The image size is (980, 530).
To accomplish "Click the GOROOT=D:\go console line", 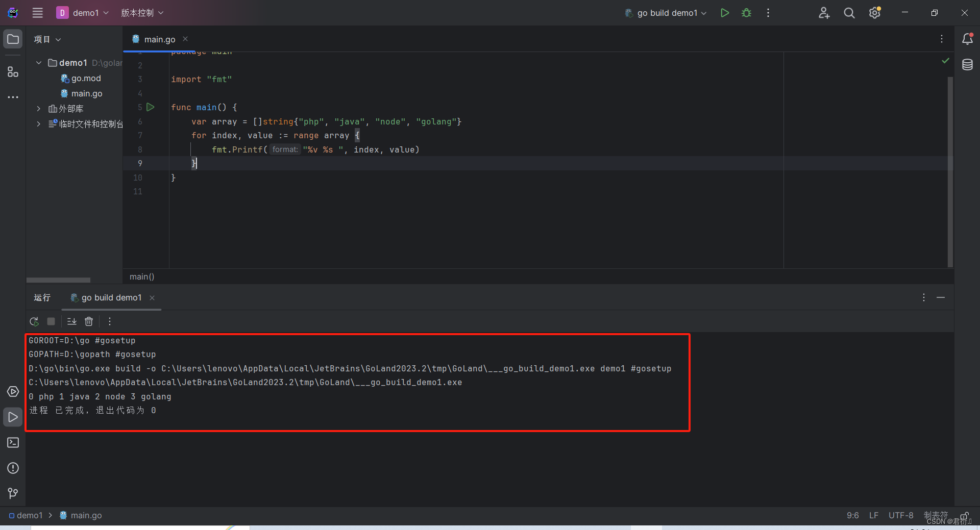I will (82, 340).
